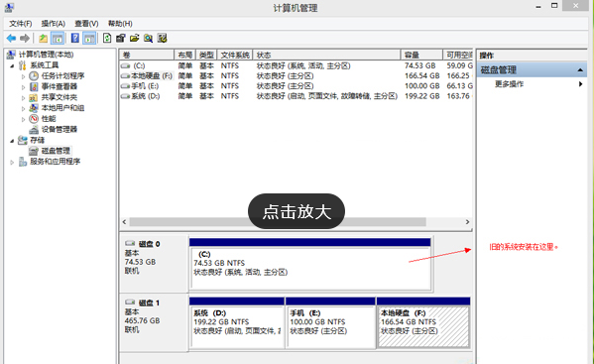Select 任务计划程序 clock icon in tree

(34, 75)
